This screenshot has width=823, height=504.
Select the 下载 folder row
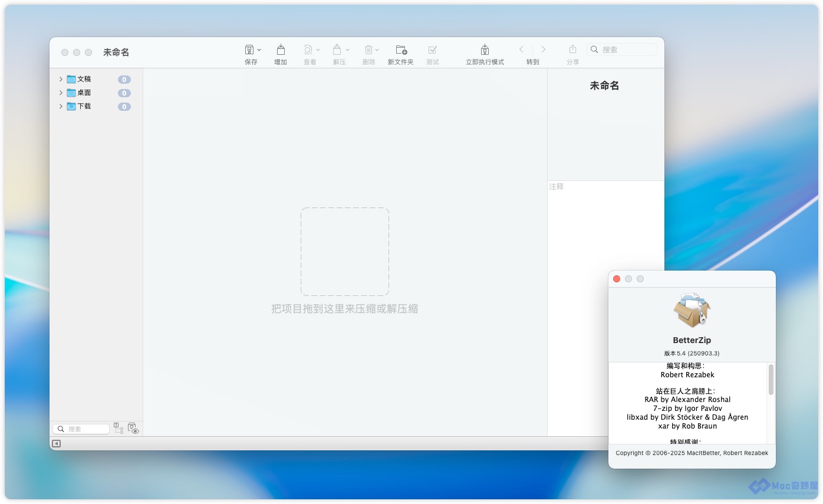click(x=96, y=106)
